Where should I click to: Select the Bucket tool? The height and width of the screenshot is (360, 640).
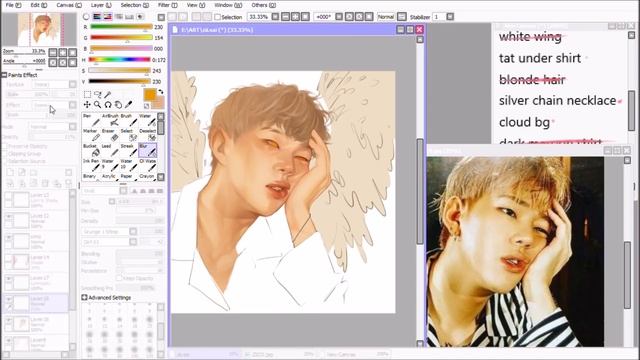pyautogui.click(x=91, y=150)
